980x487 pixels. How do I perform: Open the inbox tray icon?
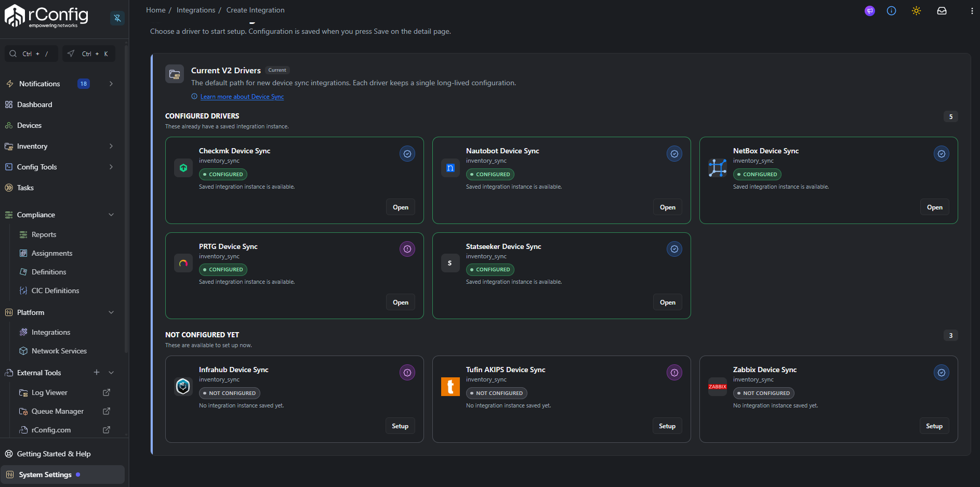[942, 11]
